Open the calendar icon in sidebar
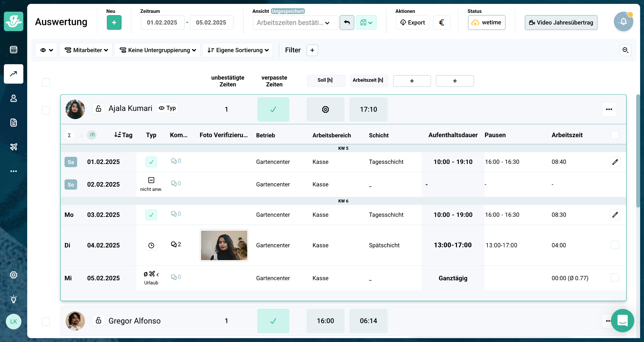Screen dimensions: 644x342 tap(14, 50)
